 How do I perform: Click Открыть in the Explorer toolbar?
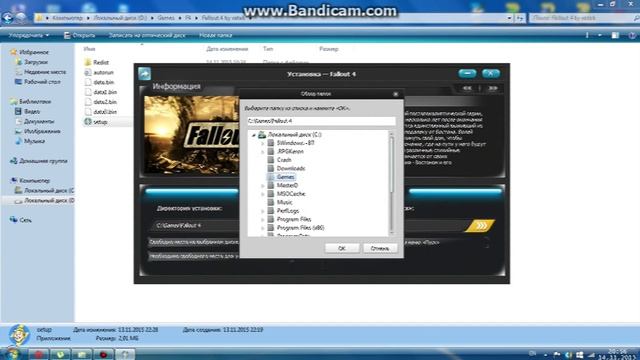(x=80, y=36)
